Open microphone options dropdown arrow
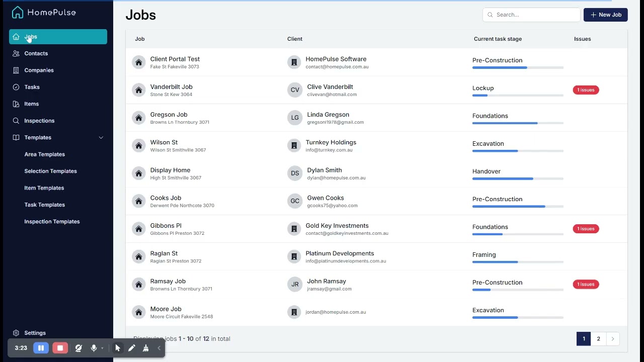 [x=102, y=348]
